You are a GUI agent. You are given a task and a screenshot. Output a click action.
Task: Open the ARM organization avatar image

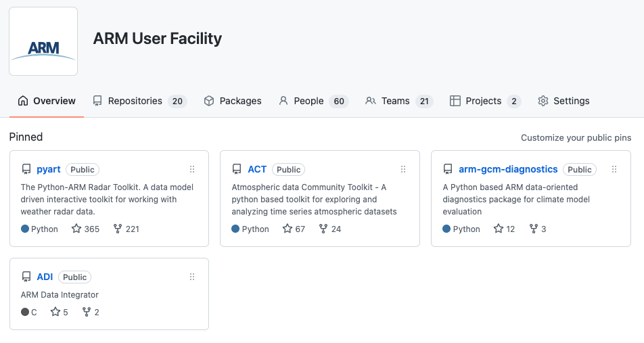click(43, 41)
